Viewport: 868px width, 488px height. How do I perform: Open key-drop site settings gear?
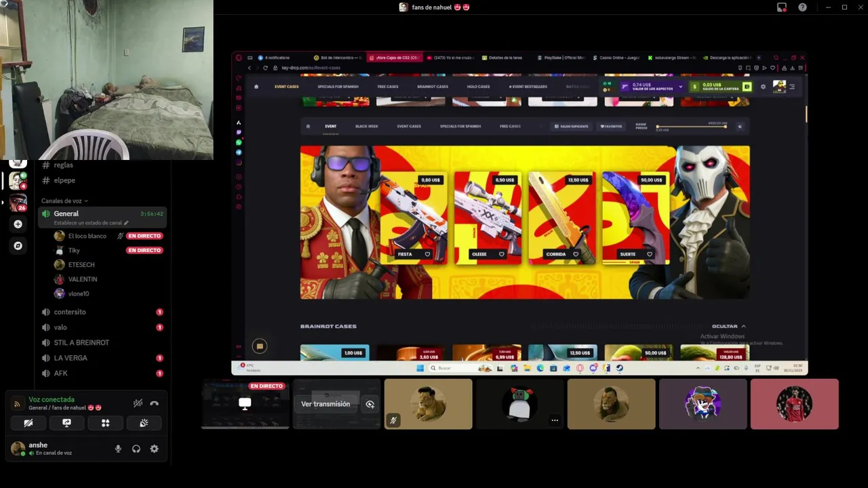tap(763, 87)
